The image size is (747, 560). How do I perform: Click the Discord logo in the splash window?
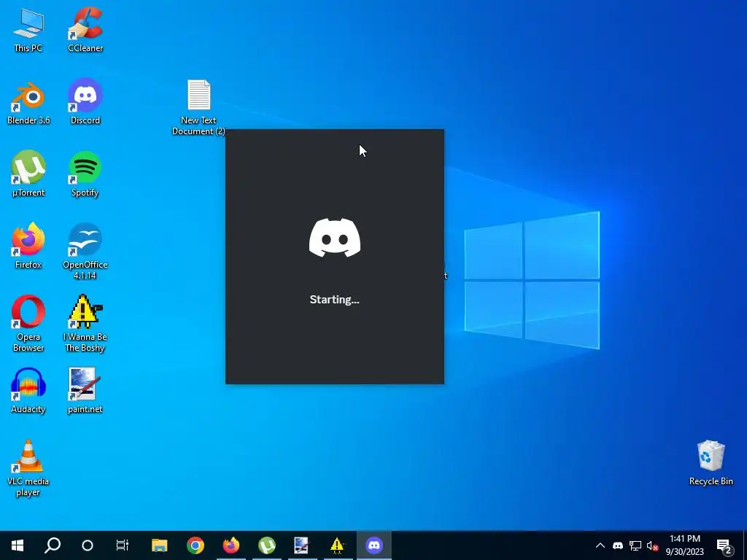pyautogui.click(x=334, y=238)
